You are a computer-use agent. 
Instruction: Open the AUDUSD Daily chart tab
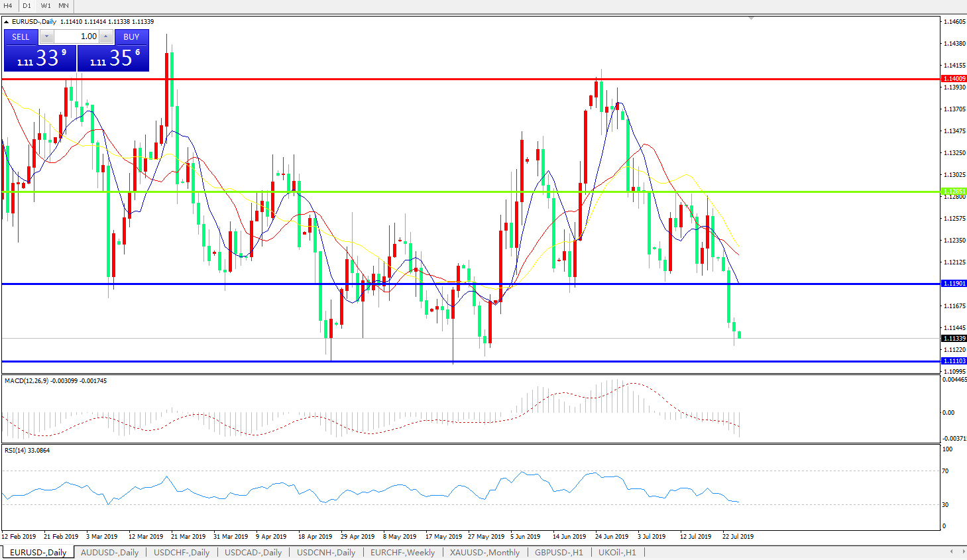pos(109,552)
